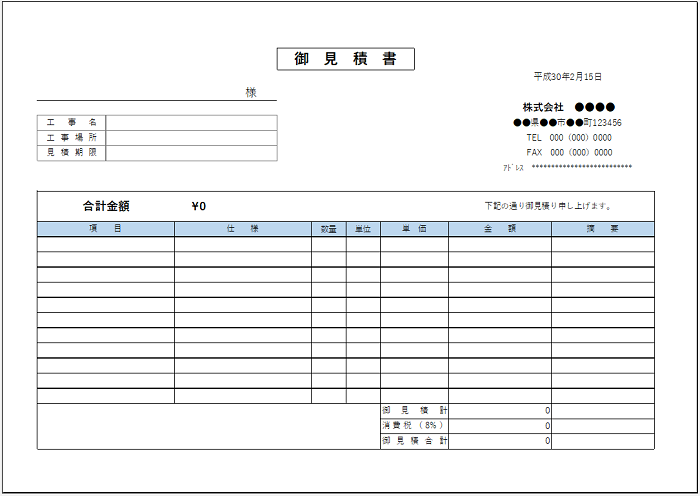Click the ¥0 total amount value
This screenshot has width=700, height=496.
pyautogui.click(x=198, y=207)
